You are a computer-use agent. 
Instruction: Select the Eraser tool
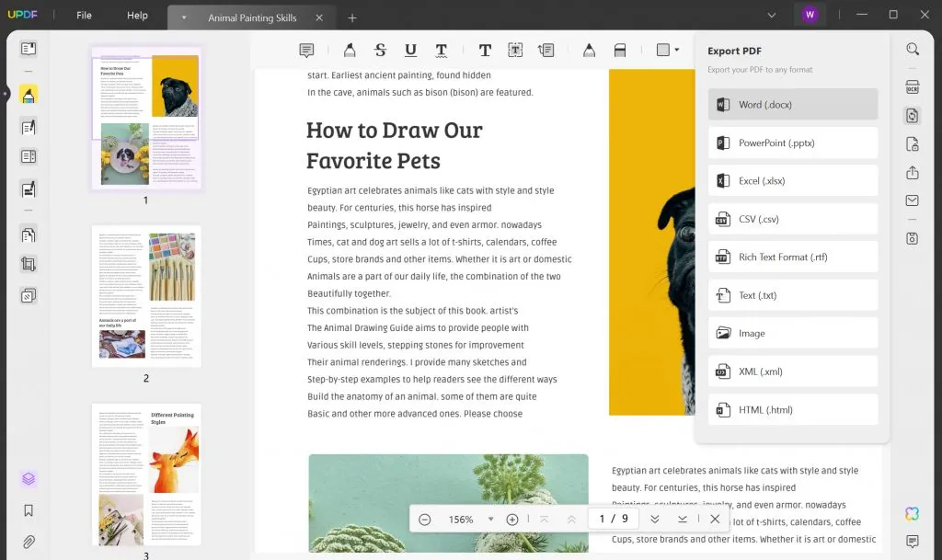(620, 50)
